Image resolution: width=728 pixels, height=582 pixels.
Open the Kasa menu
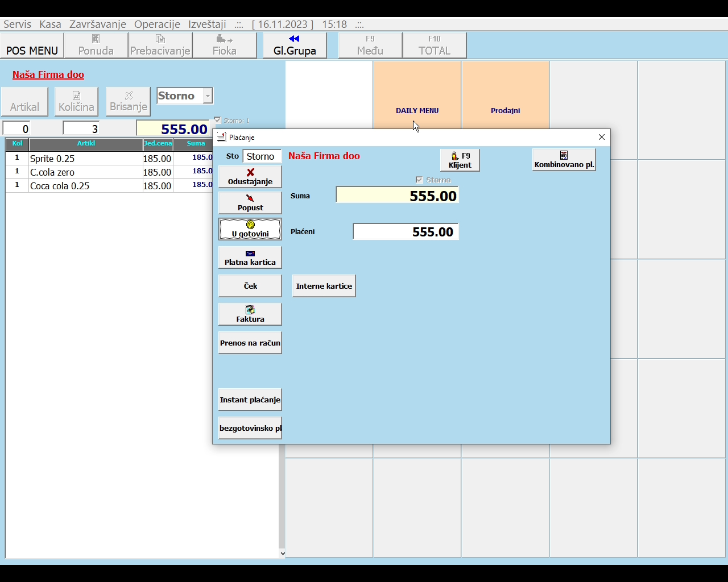(50, 24)
